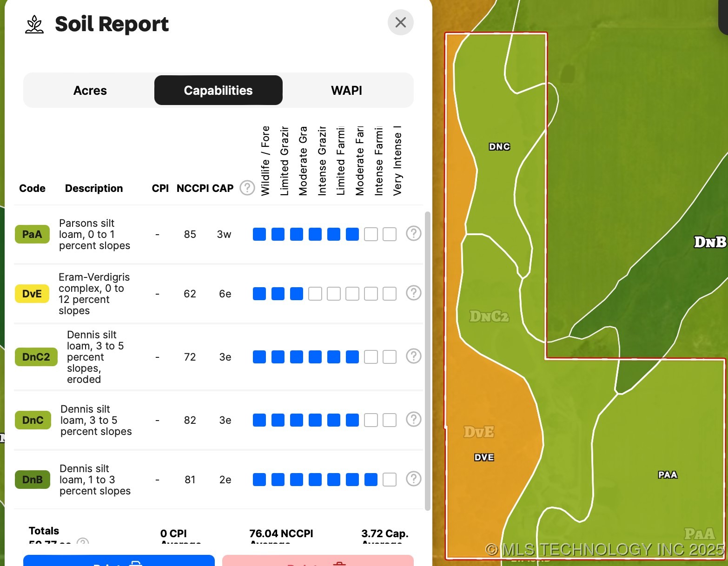Open the help icon for the DnC2 row
728x566 pixels.
(413, 356)
